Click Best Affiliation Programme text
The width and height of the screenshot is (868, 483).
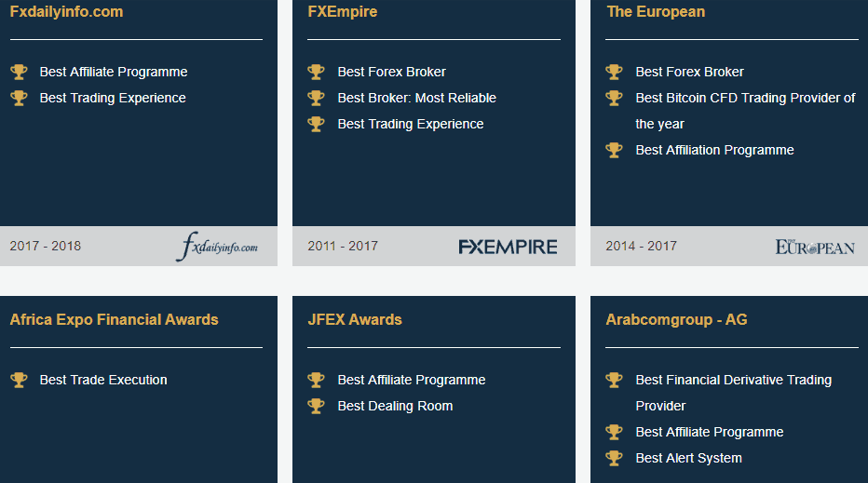pos(714,150)
